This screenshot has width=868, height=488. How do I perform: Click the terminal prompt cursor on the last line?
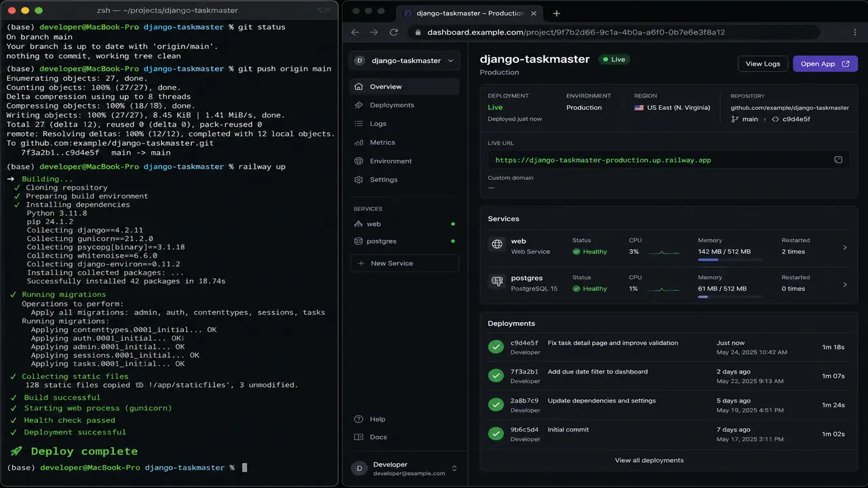[245, 468]
